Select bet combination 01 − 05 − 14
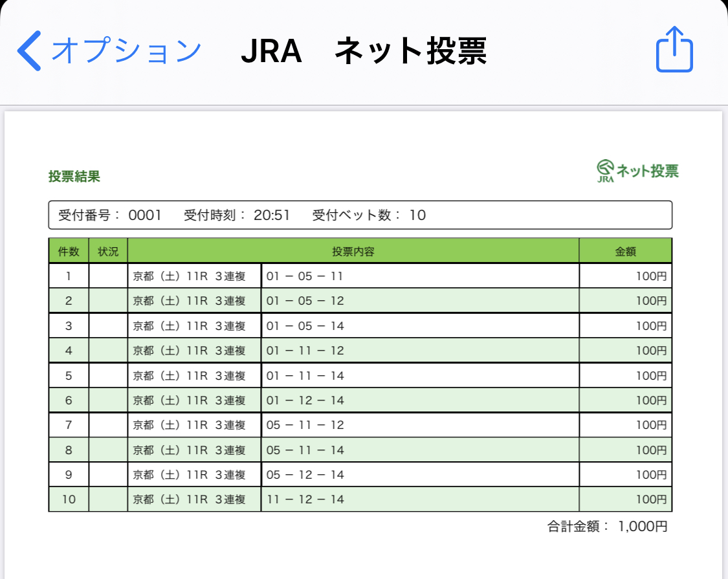Image resolution: width=728 pixels, height=579 pixels. (x=305, y=326)
